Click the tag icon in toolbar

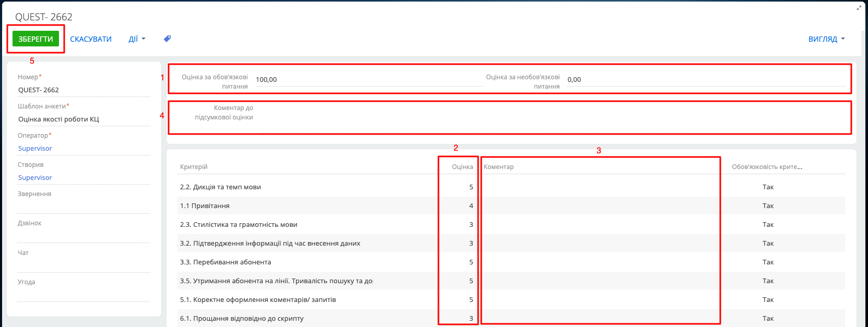[x=167, y=39]
